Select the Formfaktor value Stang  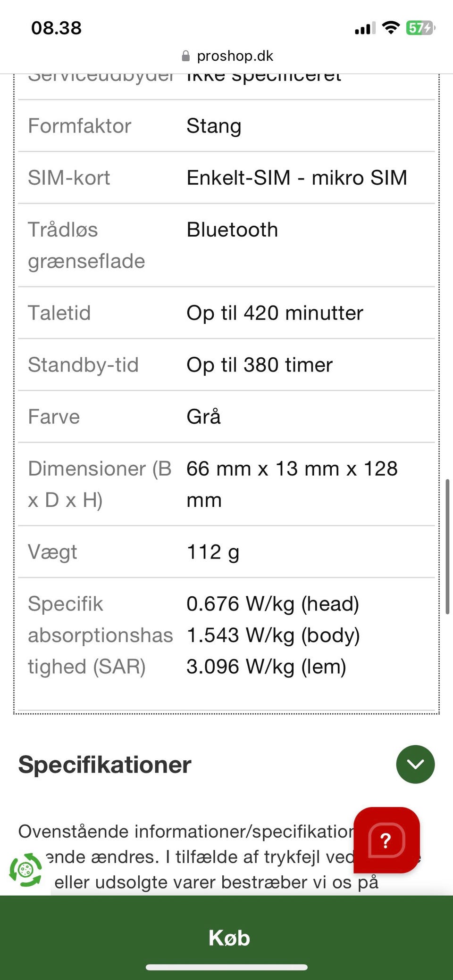[214, 126]
